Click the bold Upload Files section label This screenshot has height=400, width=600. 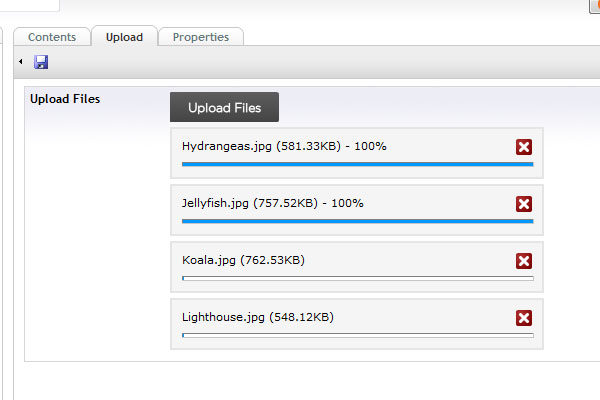click(65, 99)
